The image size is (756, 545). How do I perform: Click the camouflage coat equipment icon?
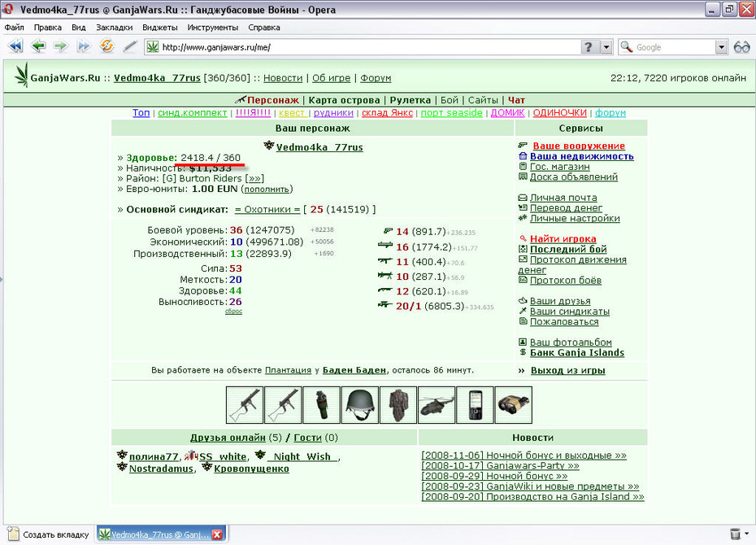pos(398,405)
